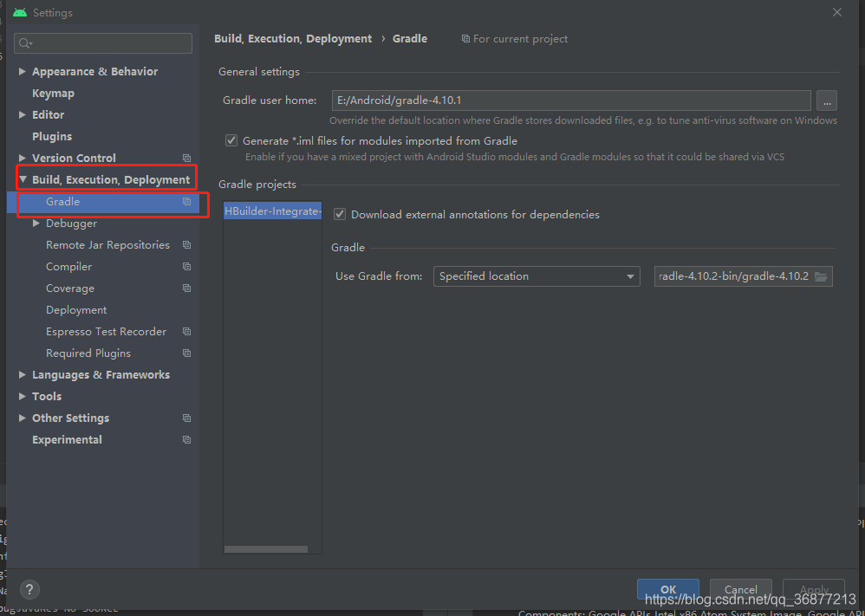
Task: Click the Android Studio logo in title bar
Action: pyautogui.click(x=20, y=12)
